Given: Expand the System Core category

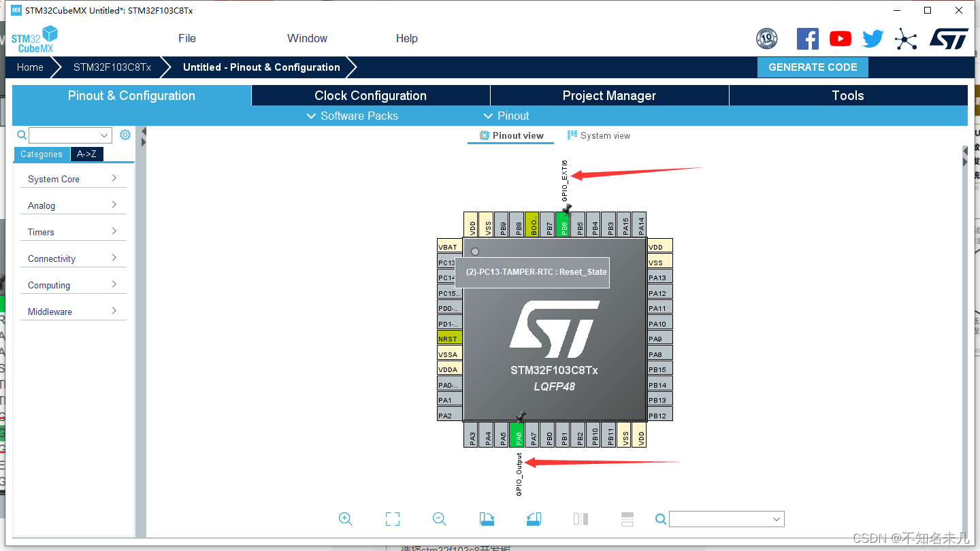Looking at the screenshot, I should 73,178.
